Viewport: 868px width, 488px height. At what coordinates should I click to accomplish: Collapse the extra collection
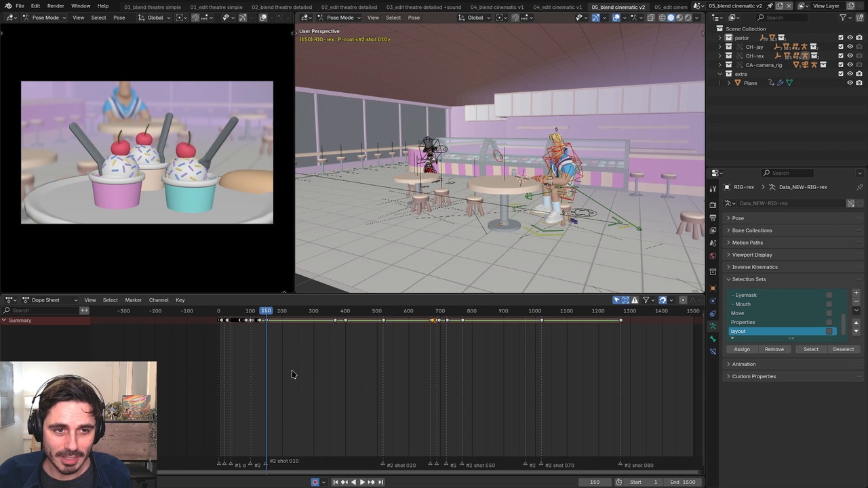point(720,74)
